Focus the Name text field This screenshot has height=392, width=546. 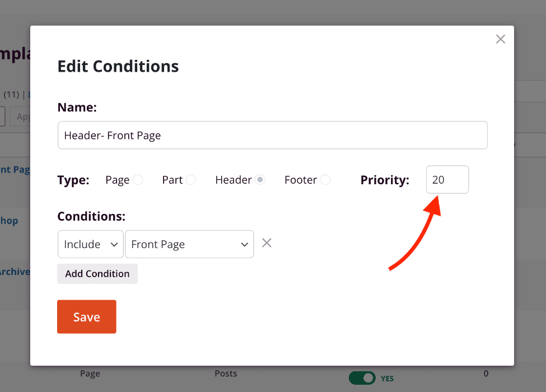(272, 135)
